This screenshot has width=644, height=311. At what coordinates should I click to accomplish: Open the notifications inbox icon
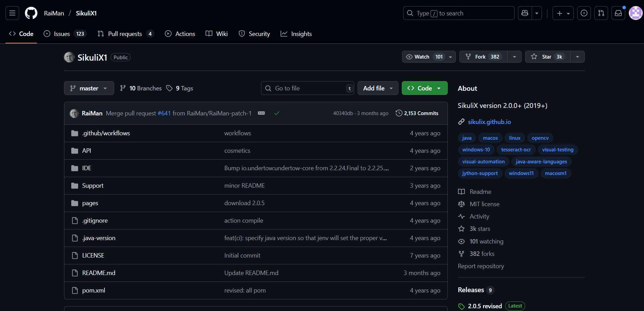coord(618,13)
